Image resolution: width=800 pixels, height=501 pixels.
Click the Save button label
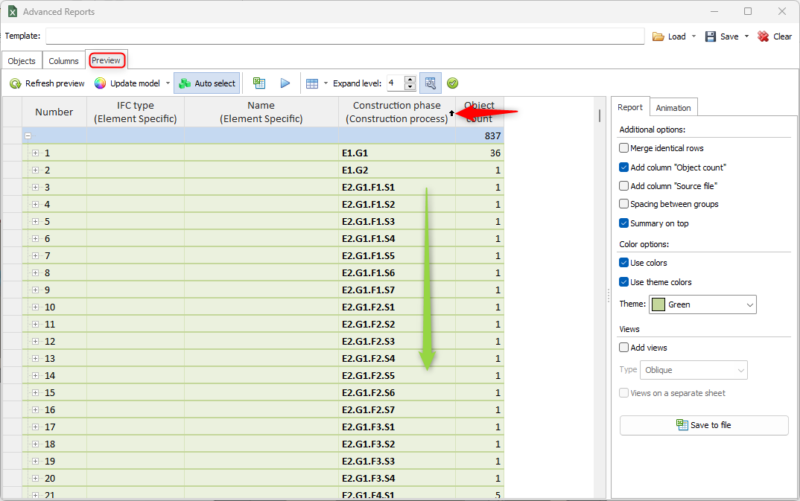pos(729,37)
